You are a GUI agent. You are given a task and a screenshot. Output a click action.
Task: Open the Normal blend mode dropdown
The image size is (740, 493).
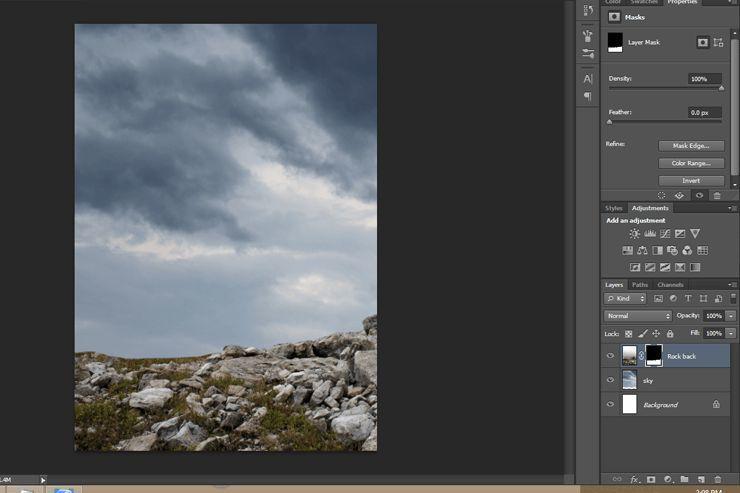638,316
